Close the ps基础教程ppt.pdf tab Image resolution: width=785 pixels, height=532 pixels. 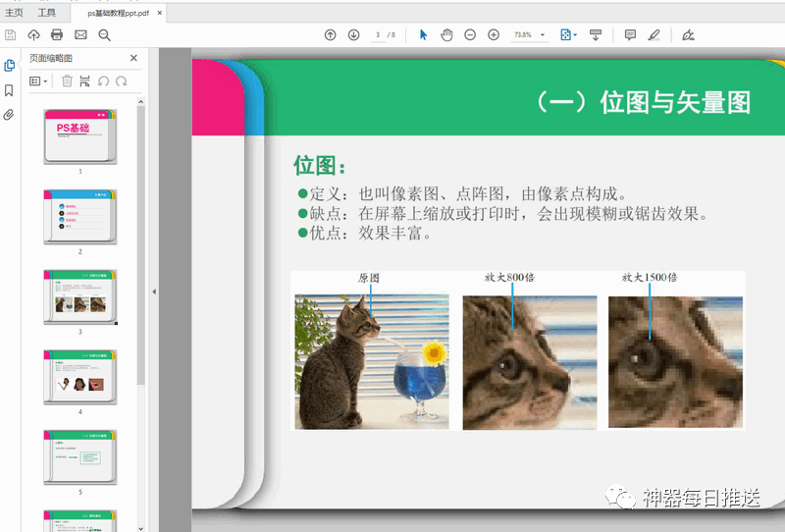click(x=160, y=13)
